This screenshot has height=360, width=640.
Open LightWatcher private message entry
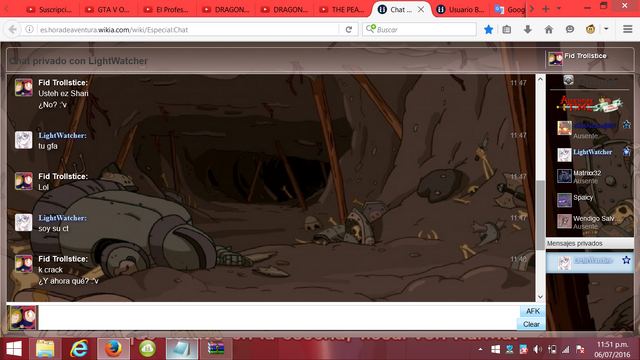click(x=589, y=262)
